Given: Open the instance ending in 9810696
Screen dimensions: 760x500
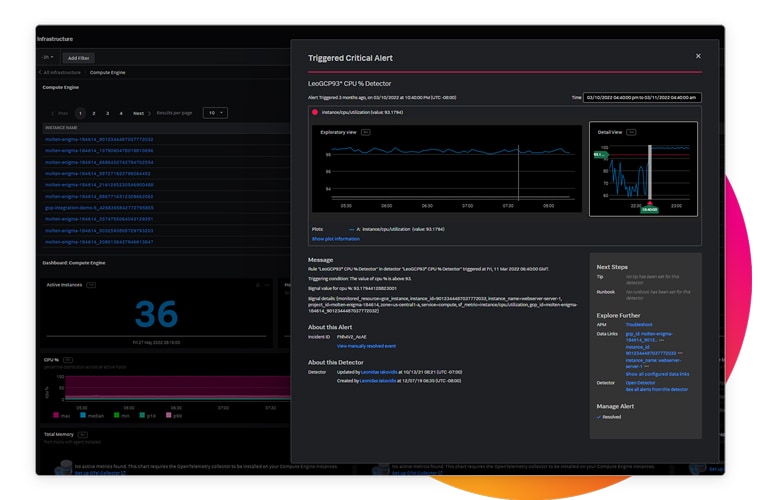Looking at the screenshot, I should click(99, 151).
